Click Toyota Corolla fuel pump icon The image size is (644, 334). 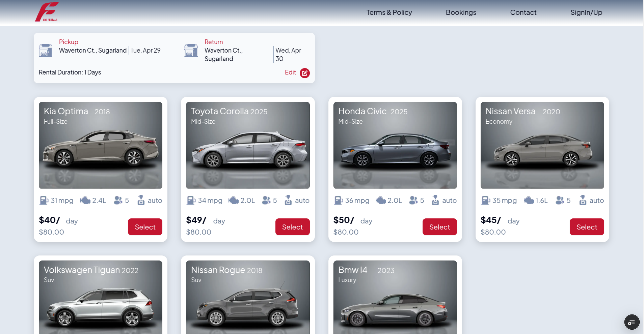click(x=191, y=201)
